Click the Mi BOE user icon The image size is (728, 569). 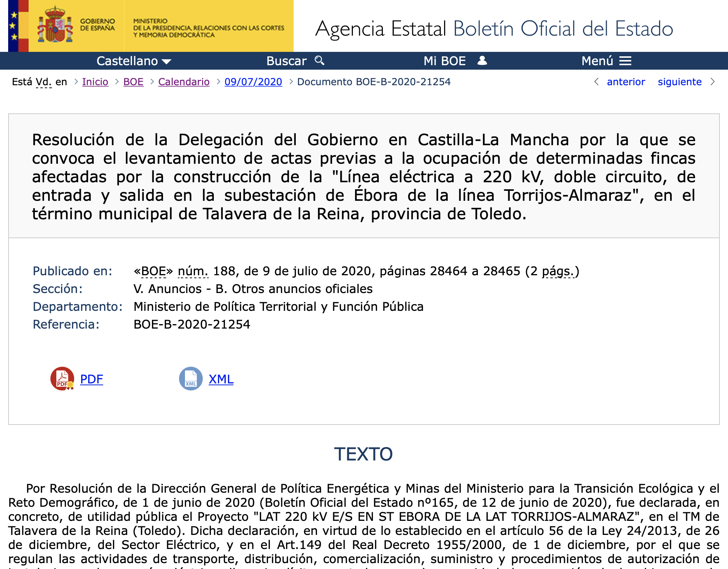click(x=482, y=60)
